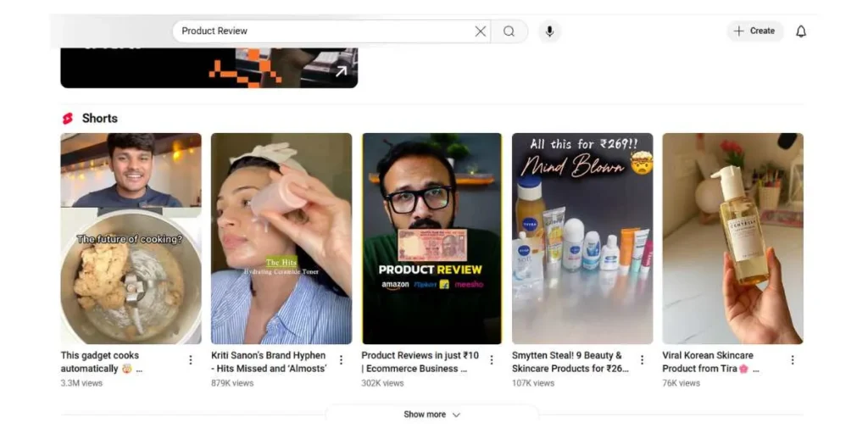Play 'The future of cooking?' short thumbnail

(131, 238)
